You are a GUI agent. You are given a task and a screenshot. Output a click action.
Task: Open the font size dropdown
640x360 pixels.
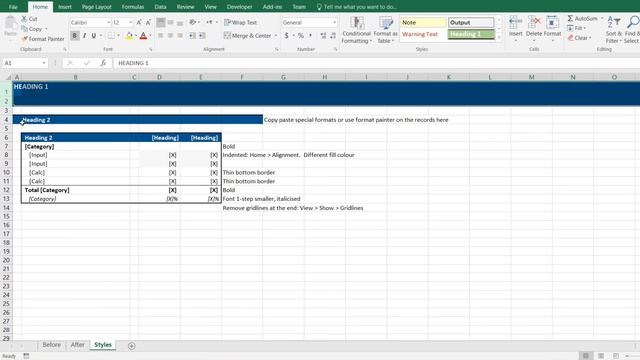coord(131,22)
